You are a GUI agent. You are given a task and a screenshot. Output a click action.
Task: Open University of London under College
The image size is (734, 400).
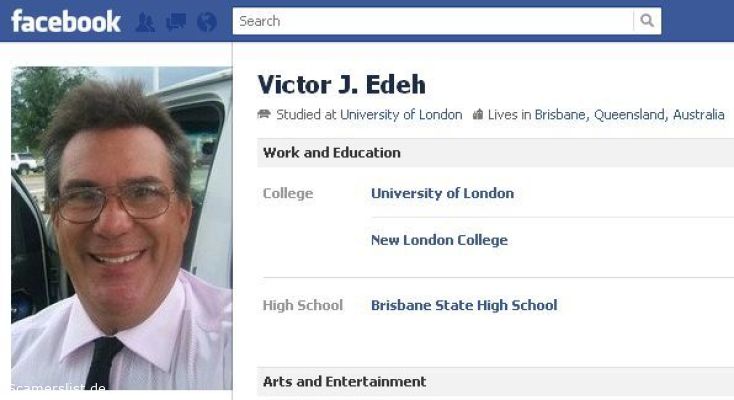[442, 193]
